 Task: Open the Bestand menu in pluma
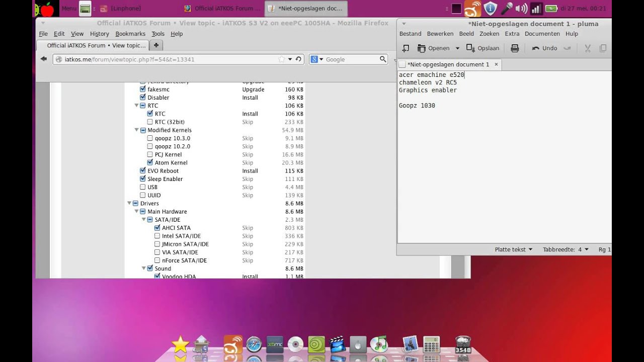pos(410,34)
